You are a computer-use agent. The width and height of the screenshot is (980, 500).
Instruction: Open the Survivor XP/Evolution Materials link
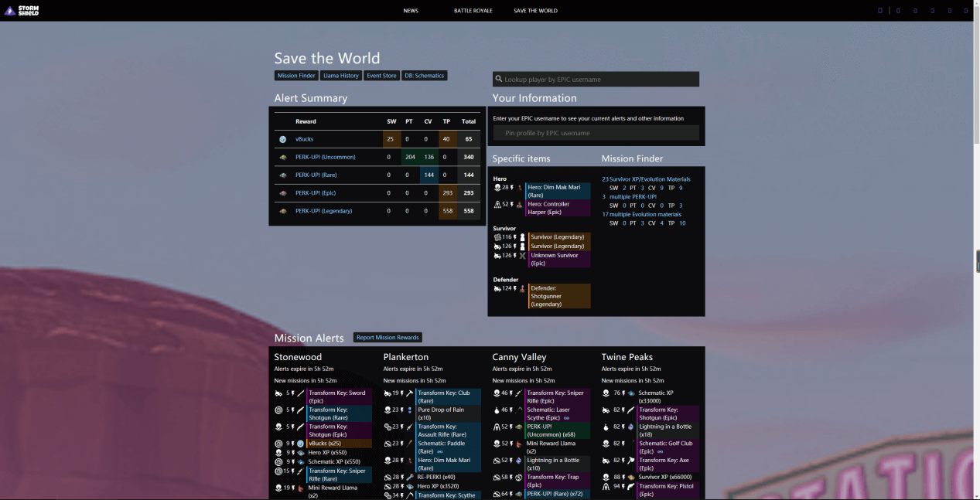point(650,179)
